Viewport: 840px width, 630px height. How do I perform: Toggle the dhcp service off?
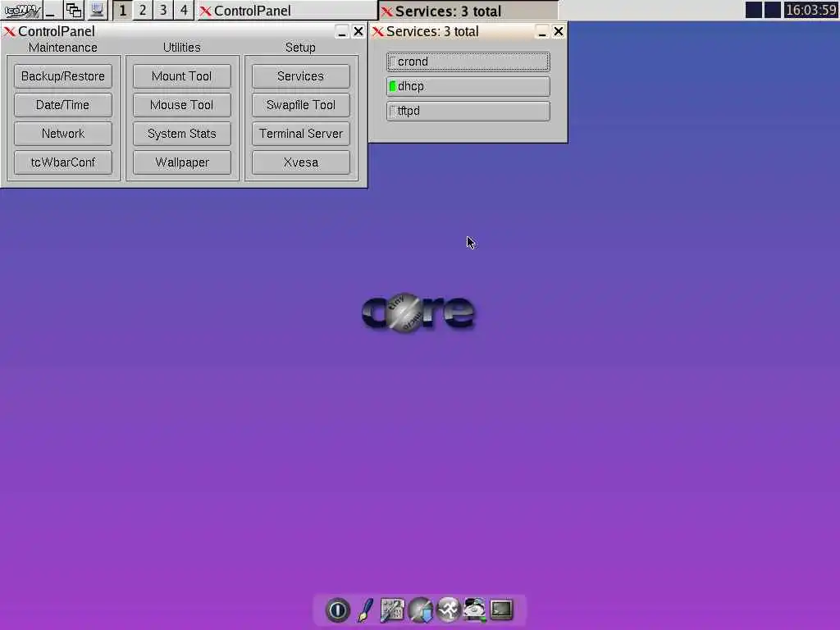point(468,86)
